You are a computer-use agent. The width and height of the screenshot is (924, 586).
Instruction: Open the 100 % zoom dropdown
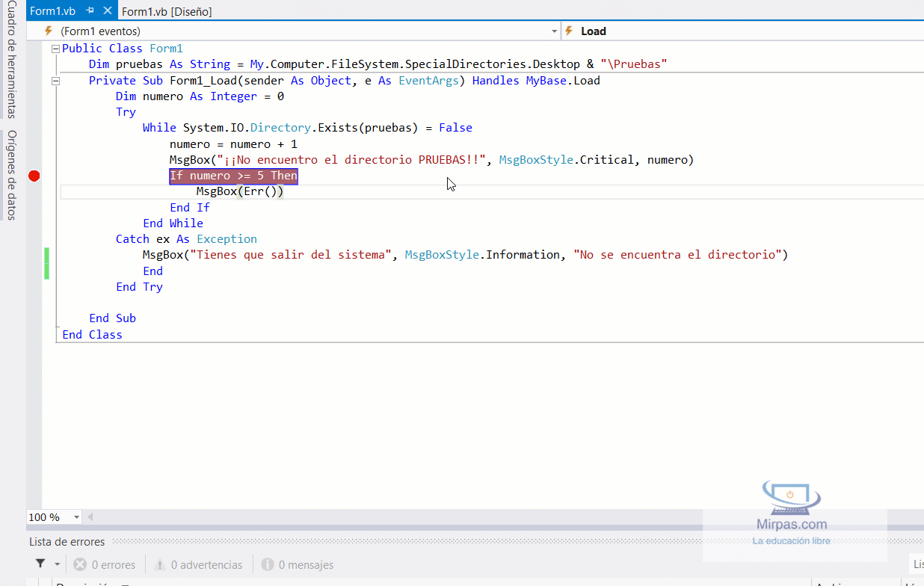click(76, 517)
